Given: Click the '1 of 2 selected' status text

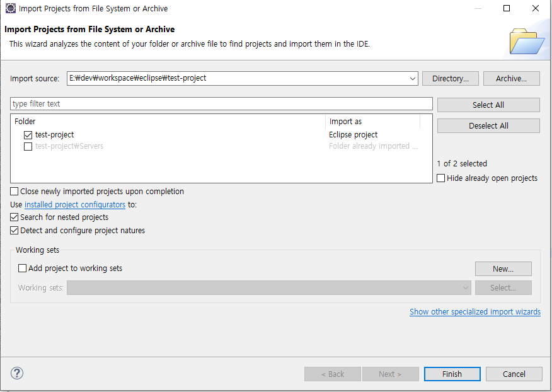Looking at the screenshot, I should [462, 164].
